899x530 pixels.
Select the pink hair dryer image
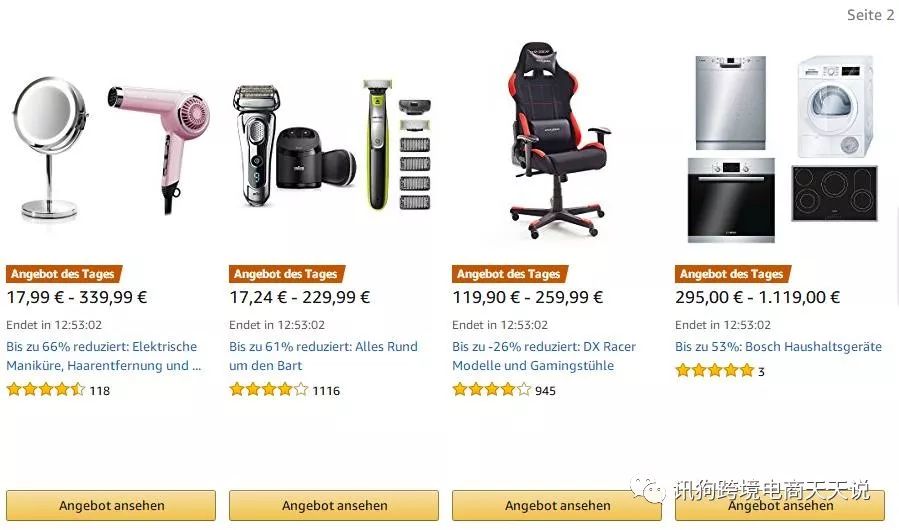[159, 149]
